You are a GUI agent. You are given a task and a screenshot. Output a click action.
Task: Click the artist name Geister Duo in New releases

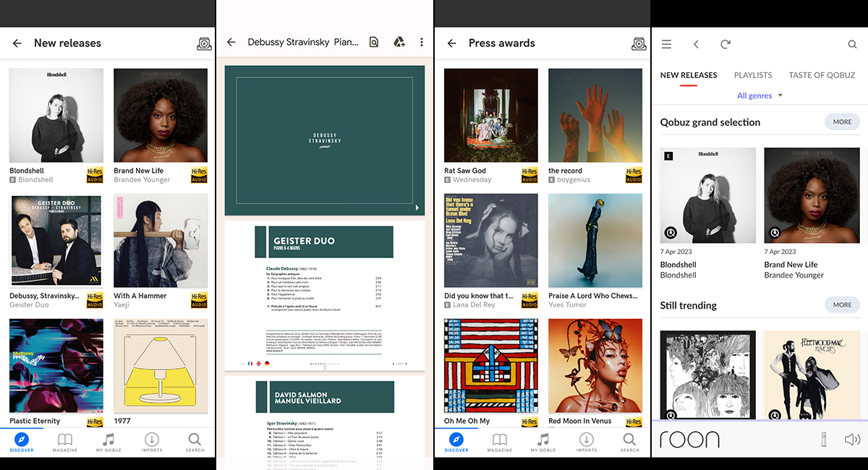29,305
